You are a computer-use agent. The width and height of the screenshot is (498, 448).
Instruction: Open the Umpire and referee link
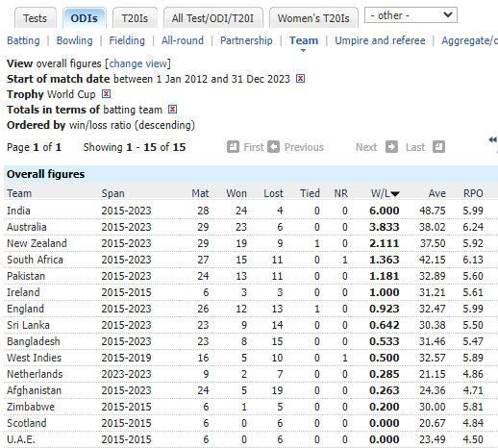[380, 40]
